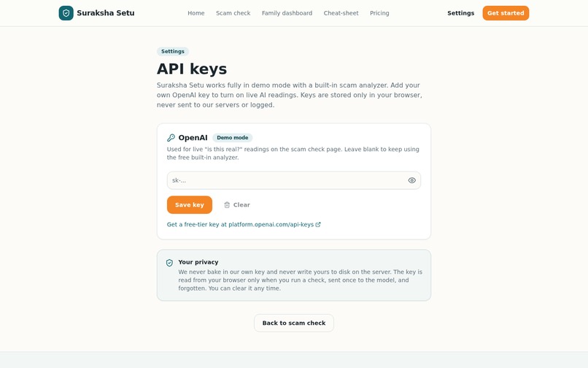588x368 pixels.
Task: Toggle API key visibility eye icon
Action: (411, 180)
